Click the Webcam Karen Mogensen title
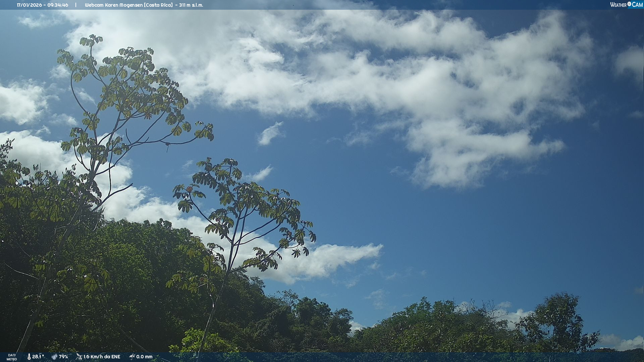 coord(113,5)
